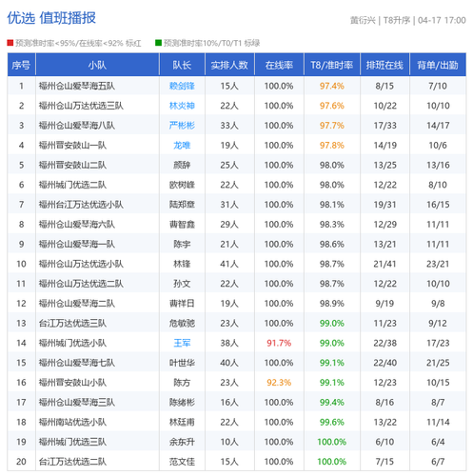The width and height of the screenshot is (473, 476).
Task: Select team 福州晋安鼓山小队
Action: pyautogui.click(x=72, y=383)
